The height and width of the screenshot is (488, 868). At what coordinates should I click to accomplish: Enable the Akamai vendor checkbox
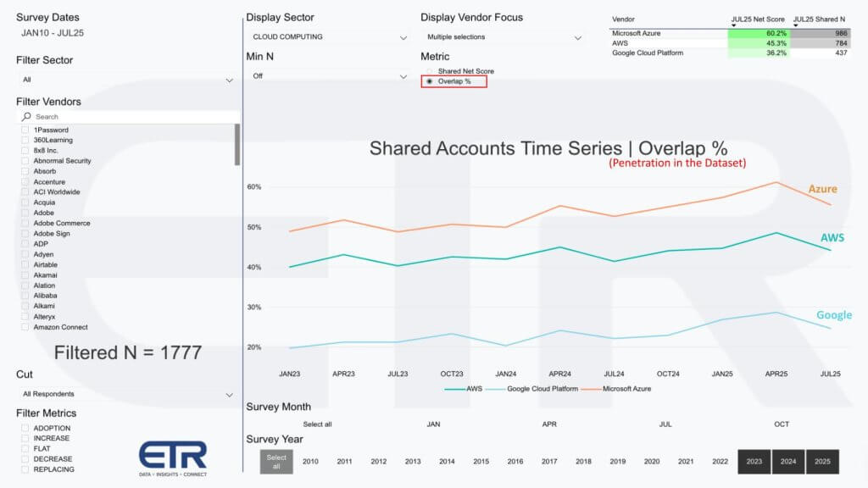[x=25, y=275]
